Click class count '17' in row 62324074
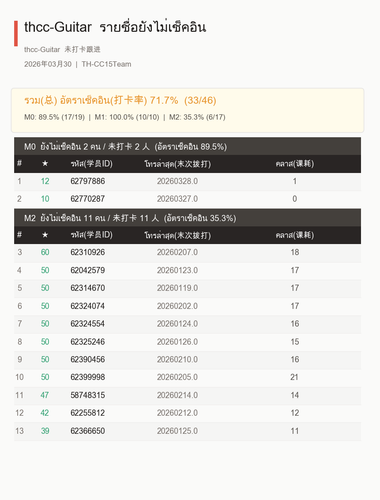This screenshot has width=380, height=500. point(295,306)
